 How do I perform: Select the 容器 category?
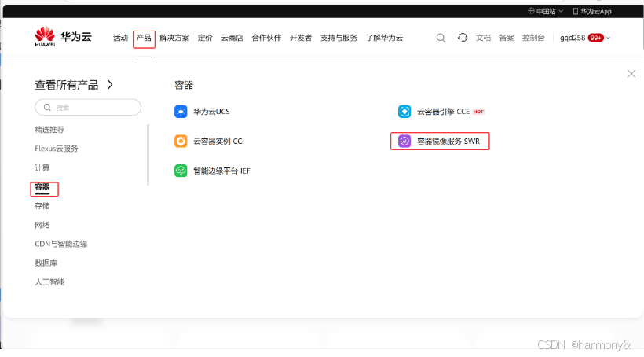click(42, 186)
